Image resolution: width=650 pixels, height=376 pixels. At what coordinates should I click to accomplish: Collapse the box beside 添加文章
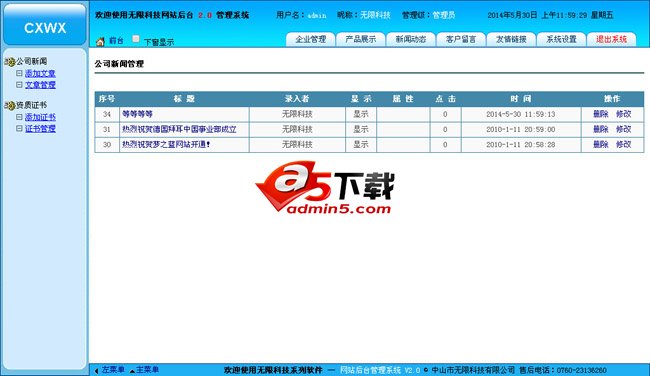(19, 73)
